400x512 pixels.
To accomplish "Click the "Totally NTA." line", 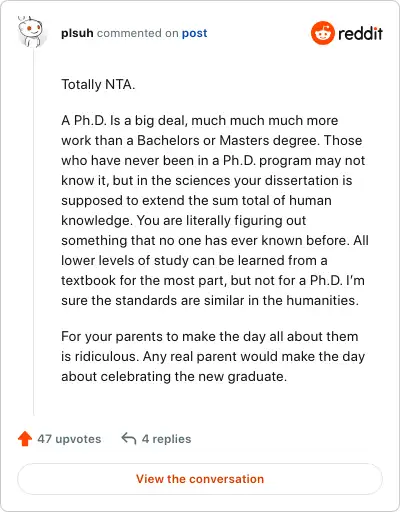I will 98,84.
